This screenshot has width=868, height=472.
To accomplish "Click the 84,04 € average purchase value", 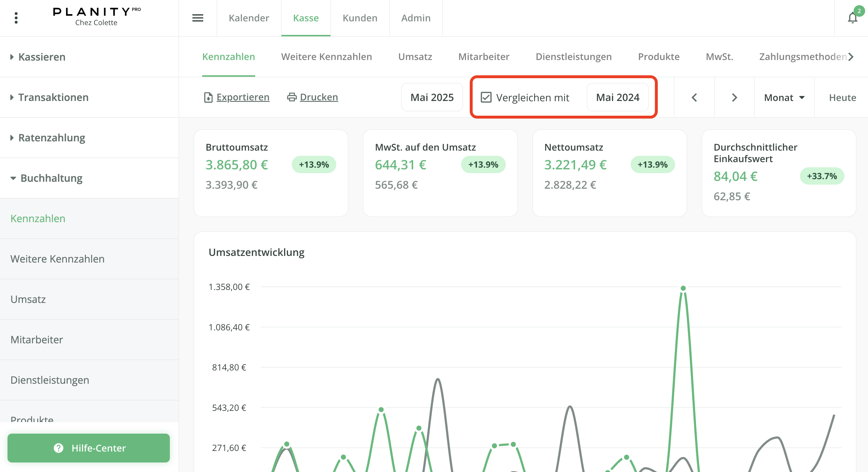I will [736, 176].
